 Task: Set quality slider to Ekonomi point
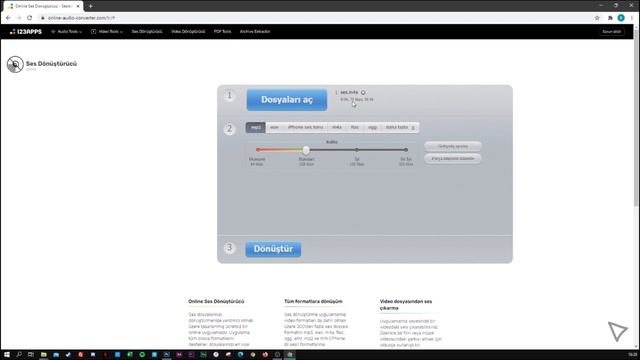258,150
